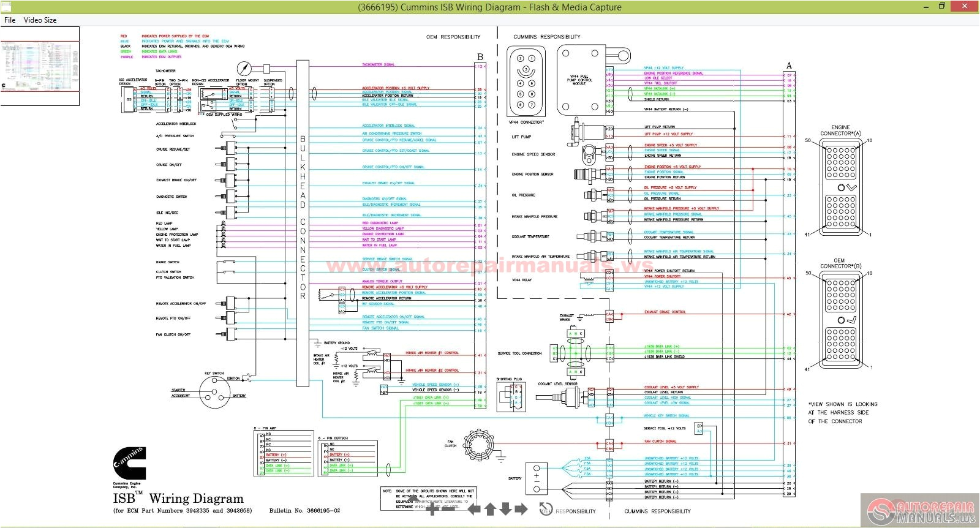Minimize the Flash & Media Capture window
Screen dimensions: 980x528
point(927,7)
